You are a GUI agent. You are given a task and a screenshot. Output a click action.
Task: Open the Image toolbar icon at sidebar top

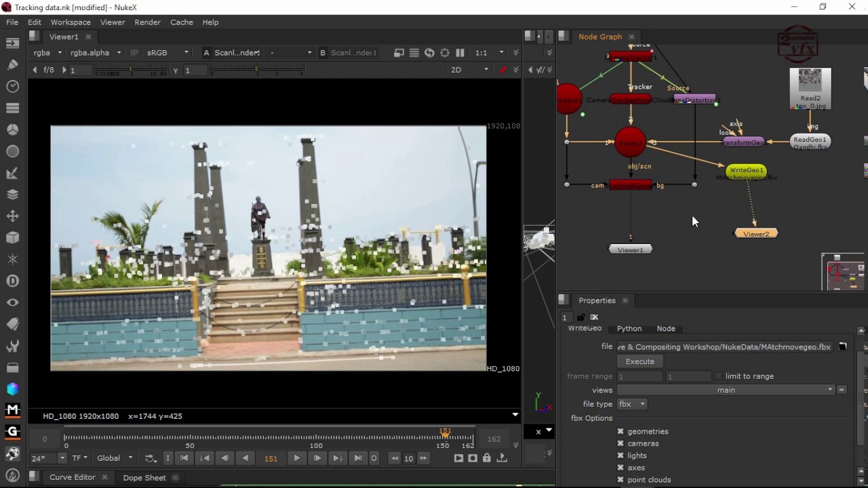12,43
